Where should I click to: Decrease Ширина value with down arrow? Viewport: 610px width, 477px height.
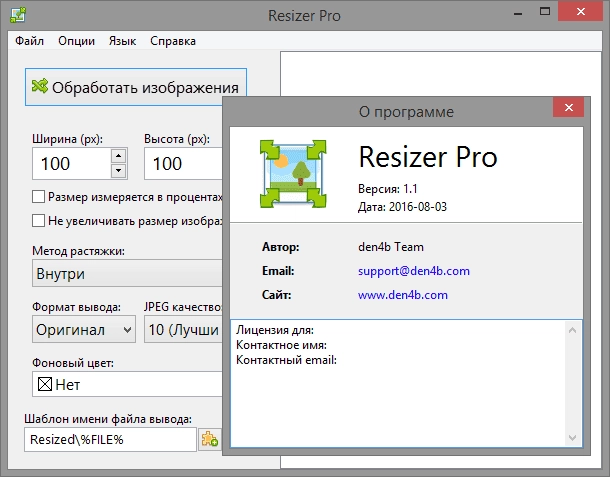point(119,170)
